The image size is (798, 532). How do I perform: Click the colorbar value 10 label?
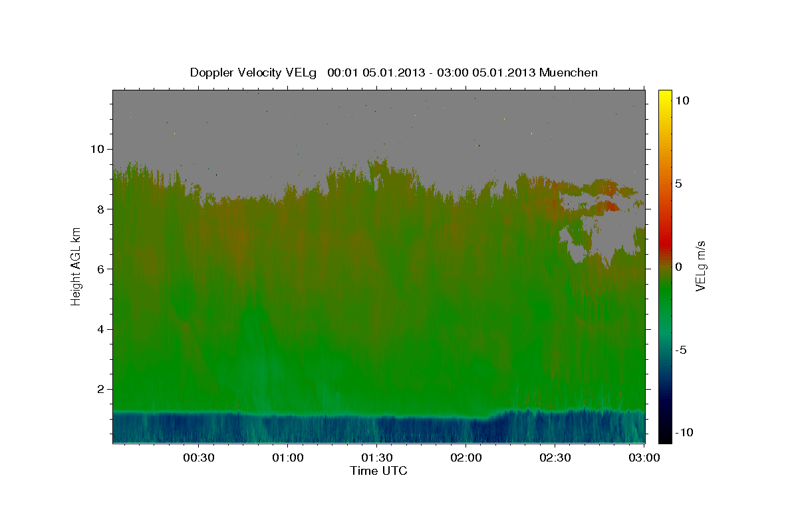682,100
